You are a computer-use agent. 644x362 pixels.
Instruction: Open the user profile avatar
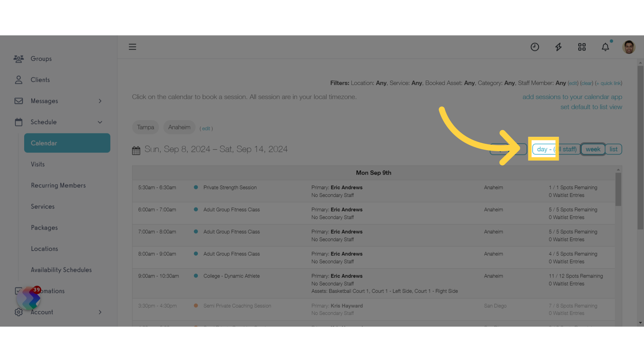pos(629,47)
